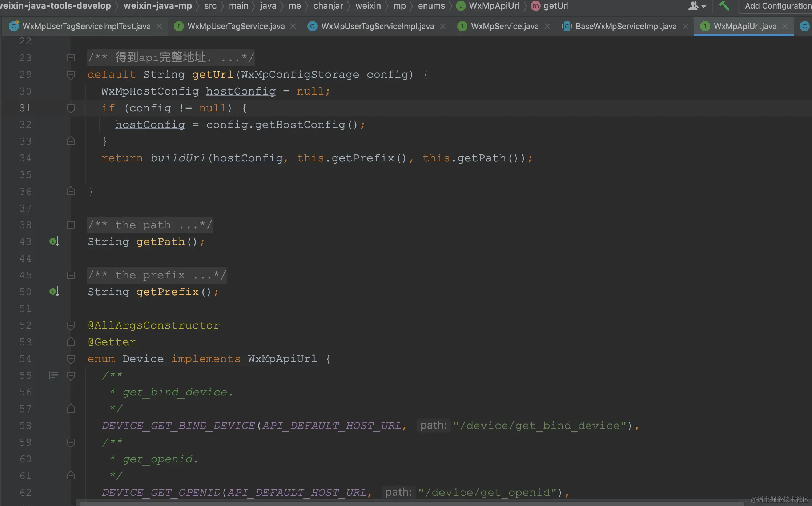812x506 pixels.
Task: Open WxMpService.java tab
Action: tap(505, 26)
